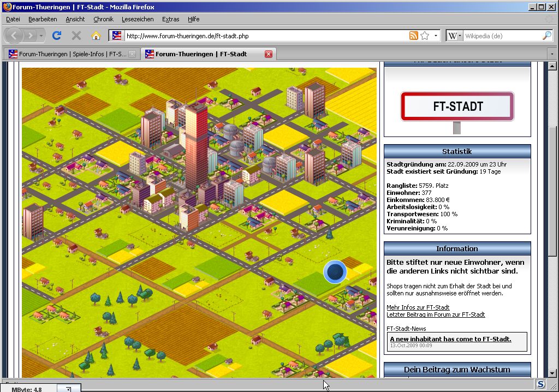Screen dimensions: 559x392
Task: Open the Bearbeiten menu
Action: 43,19
